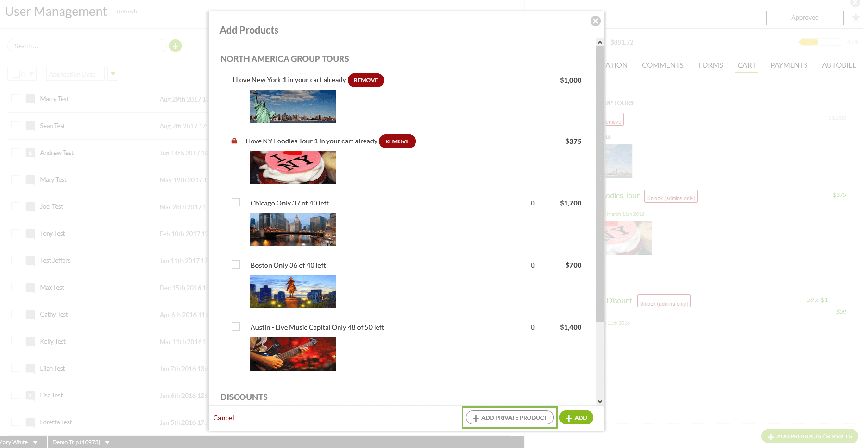Click the comment icon beside Andrew Test

31,153
